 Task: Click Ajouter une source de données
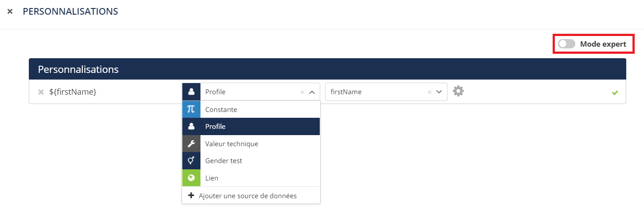(x=247, y=196)
